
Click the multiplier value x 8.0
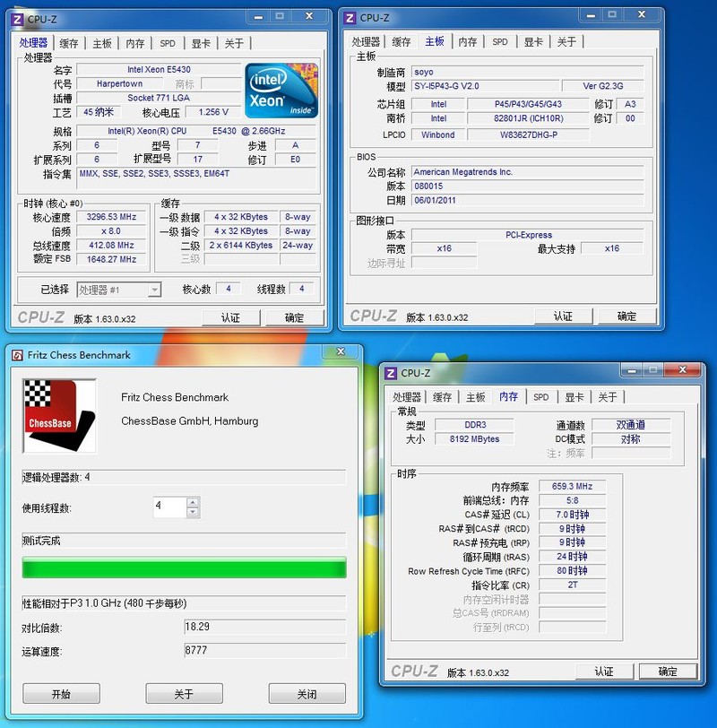point(111,231)
